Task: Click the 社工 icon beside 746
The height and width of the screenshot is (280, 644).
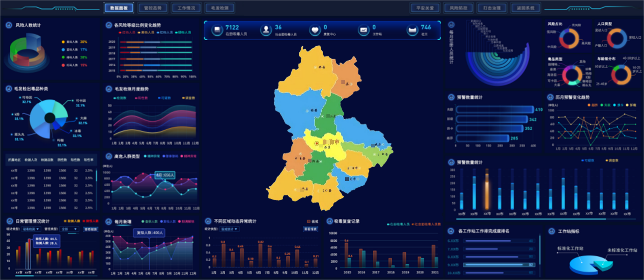Action: [412, 30]
